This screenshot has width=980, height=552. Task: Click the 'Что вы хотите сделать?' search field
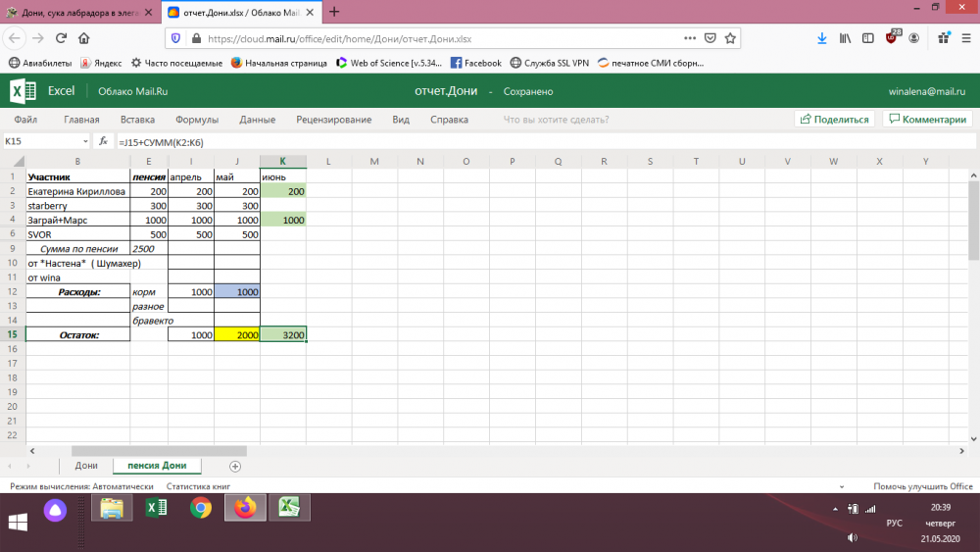(556, 120)
